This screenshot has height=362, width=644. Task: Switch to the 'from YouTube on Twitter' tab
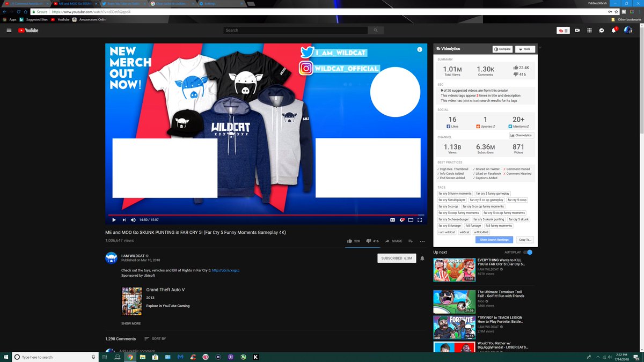pos(124,3)
